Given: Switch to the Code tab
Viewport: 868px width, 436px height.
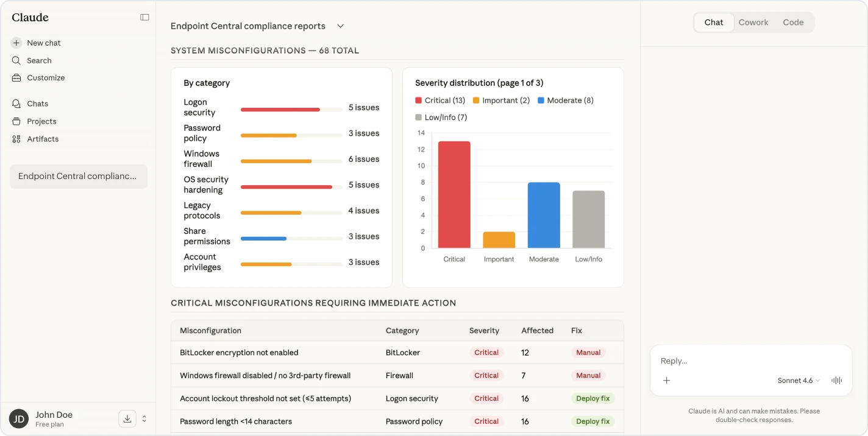Looking at the screenshot, I should 793,23.
